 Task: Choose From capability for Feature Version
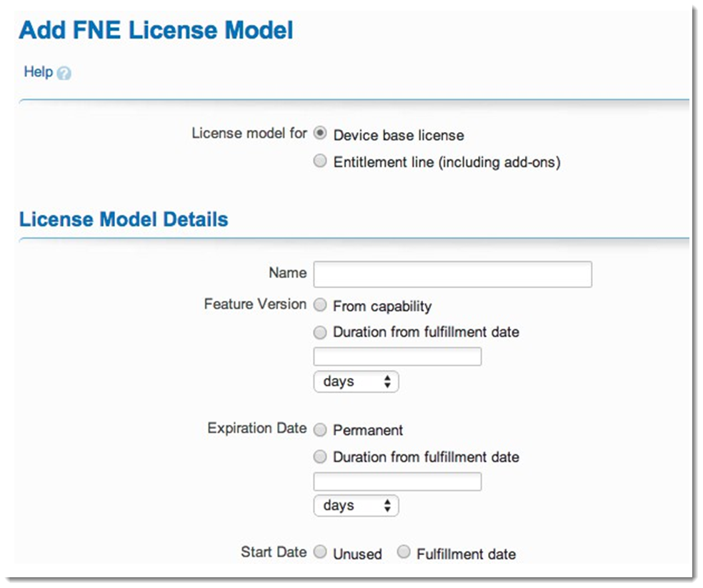pos(320,305)
